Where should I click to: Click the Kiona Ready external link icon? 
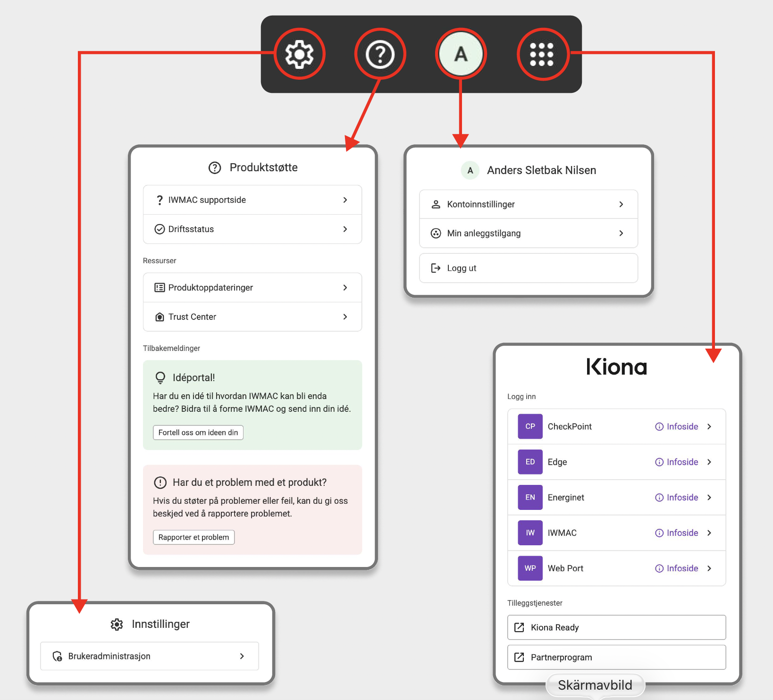[x=519, y=627]
